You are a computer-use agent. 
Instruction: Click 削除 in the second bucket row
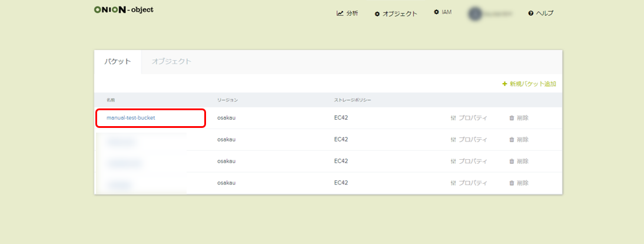click(x=519, y=140)
